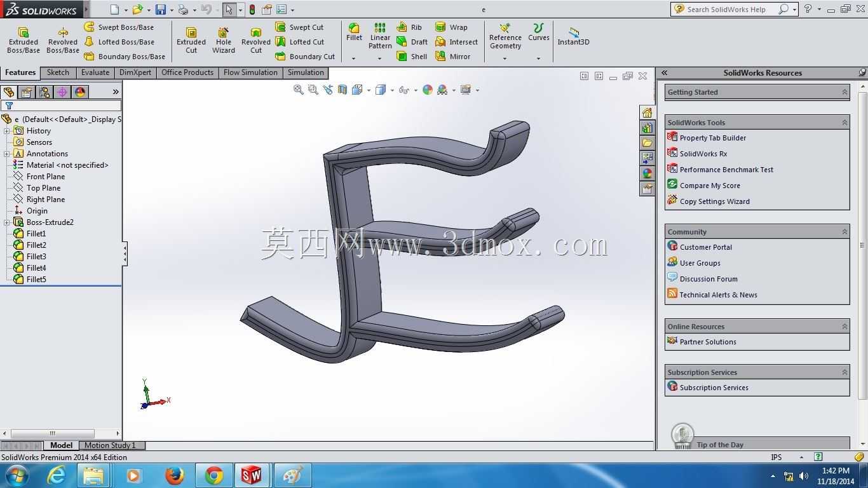Choose the Shell feature
The height and width of the screenshot is (488, 868).
[x=412, y=57]
